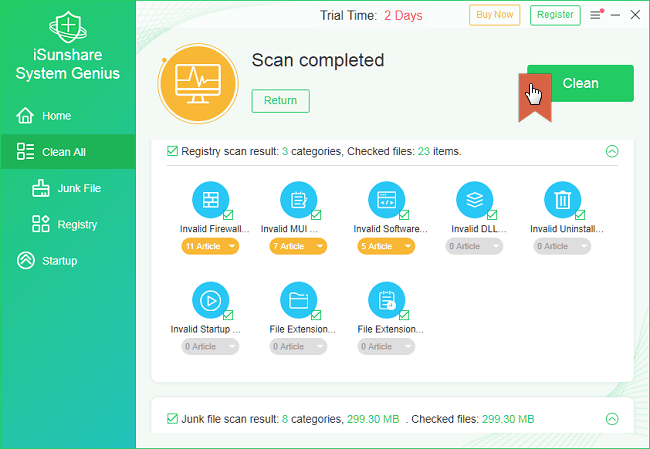Uncheck the Invalid Startup checkbox
The image size is (650, 449).
[228, 315]
